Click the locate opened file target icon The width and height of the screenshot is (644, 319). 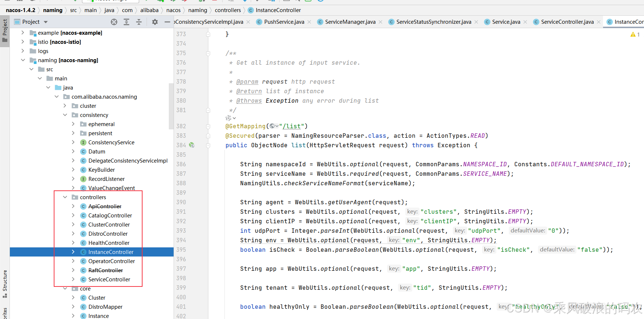114,22
